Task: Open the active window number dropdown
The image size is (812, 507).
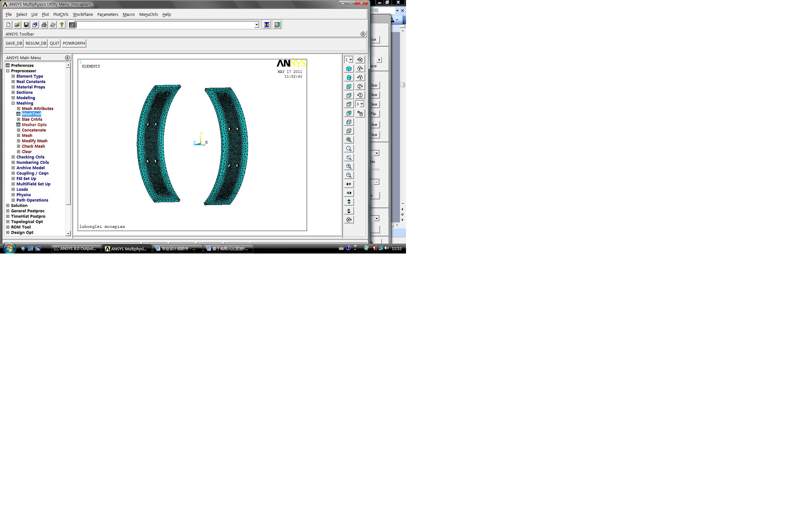Action: (x=350, y=60)
